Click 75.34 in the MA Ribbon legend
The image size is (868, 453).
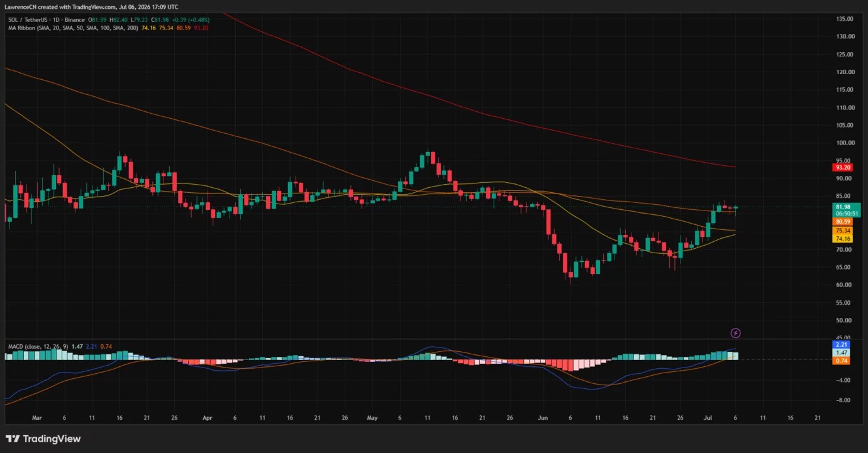(167, 28)
